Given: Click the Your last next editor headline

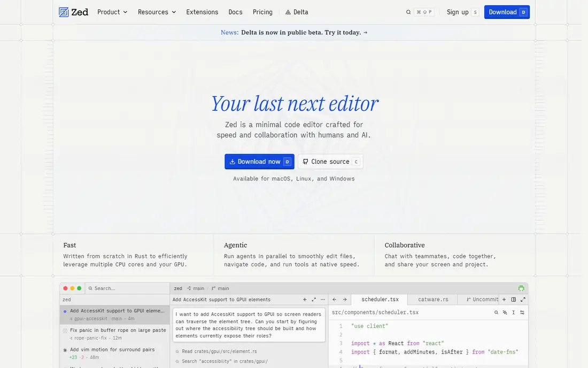Looking at the screenshot, I should click(295, 104).
